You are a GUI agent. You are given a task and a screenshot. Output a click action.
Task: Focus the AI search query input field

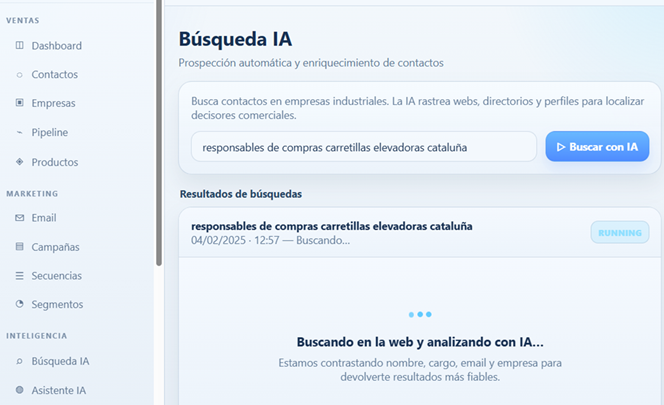tap(364, 147)
